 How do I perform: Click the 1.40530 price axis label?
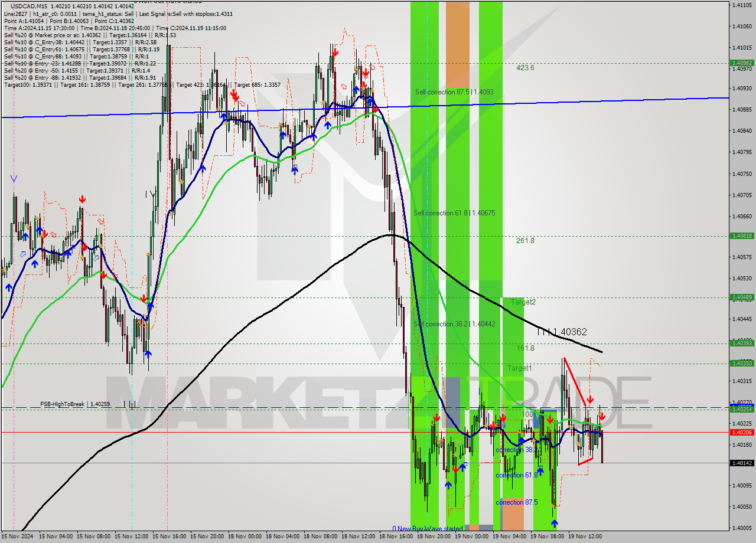pos(742,278)
